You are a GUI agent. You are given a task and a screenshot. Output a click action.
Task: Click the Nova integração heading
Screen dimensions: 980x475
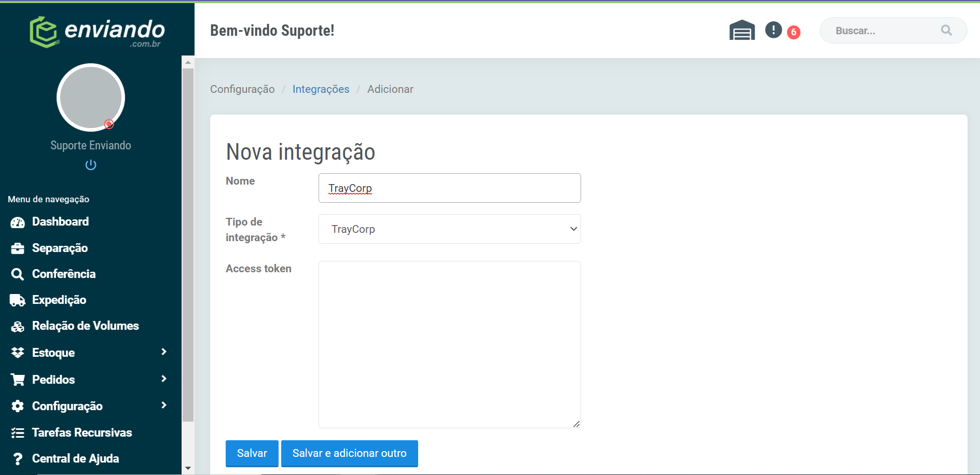[301, 152]
